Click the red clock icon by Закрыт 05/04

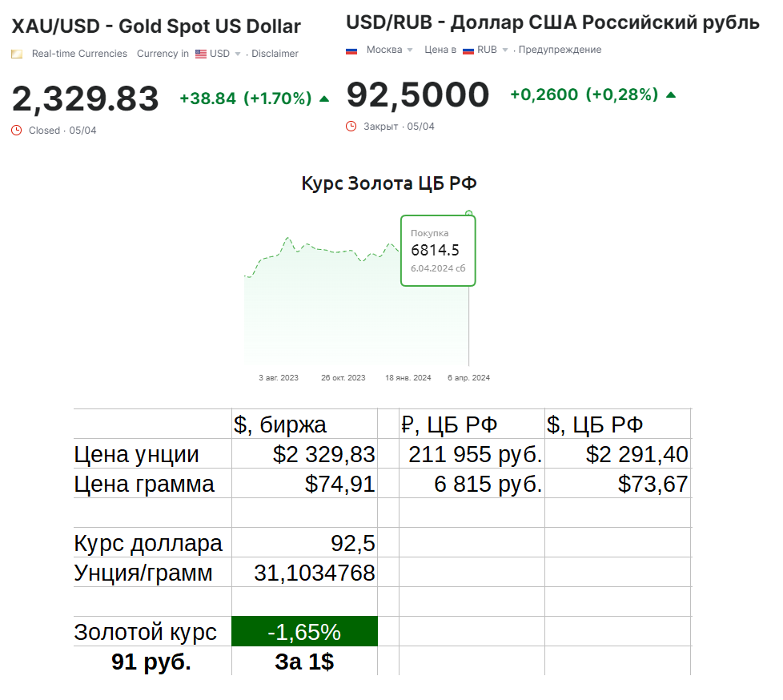(x=351, y=127)
